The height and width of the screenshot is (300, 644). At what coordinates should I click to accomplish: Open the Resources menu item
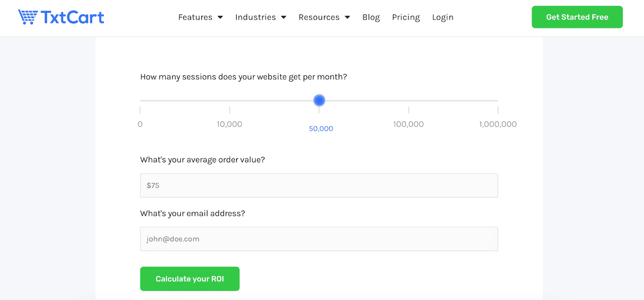(x=319, y=17)
